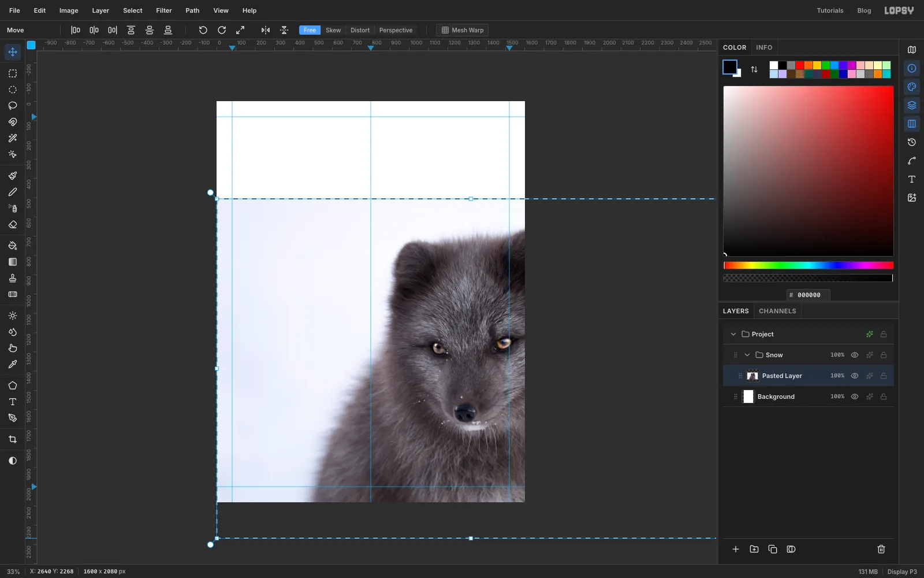Choose Distort transform mode
The width and height of the screenshot is (924, 578).
coord(360,30)
